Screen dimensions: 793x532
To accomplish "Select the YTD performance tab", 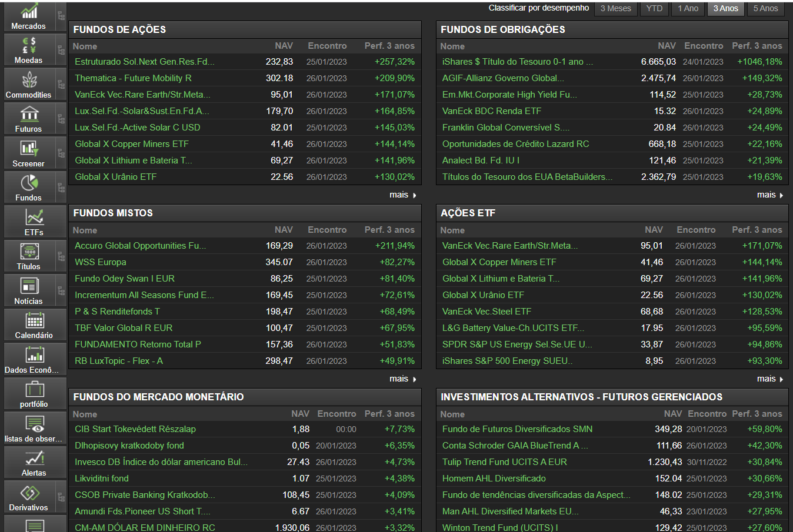I will click(654, 8).
